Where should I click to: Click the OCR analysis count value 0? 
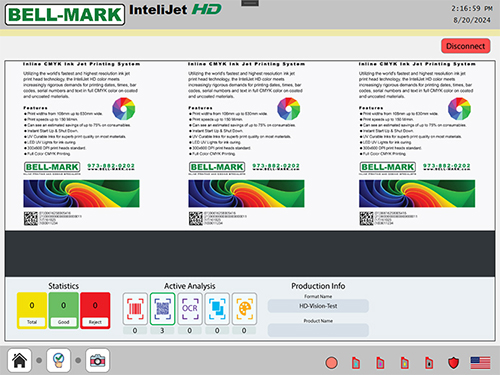click(190, 331)
